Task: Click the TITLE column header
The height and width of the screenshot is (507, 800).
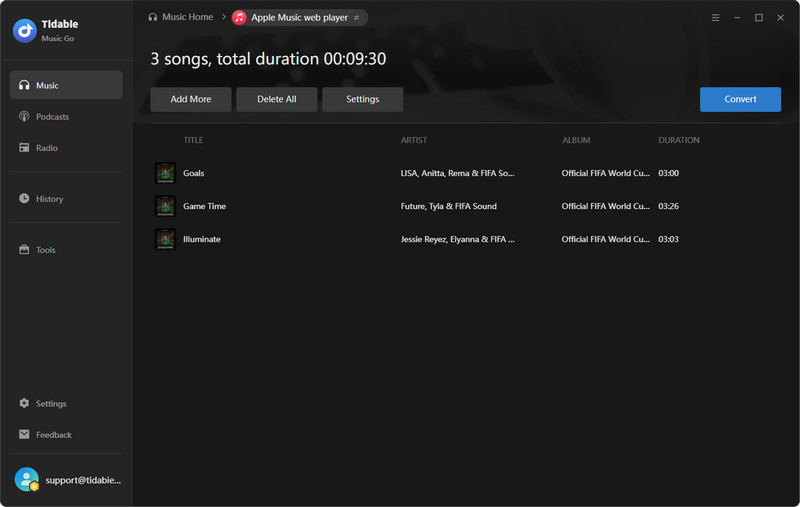Action: pyautogui.click(x=193, y=140)
